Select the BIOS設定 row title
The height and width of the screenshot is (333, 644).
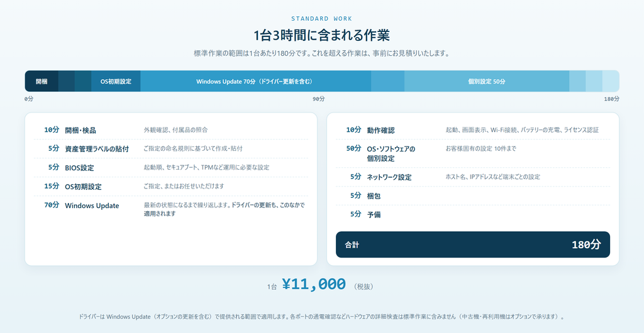(x=79, y=168)
